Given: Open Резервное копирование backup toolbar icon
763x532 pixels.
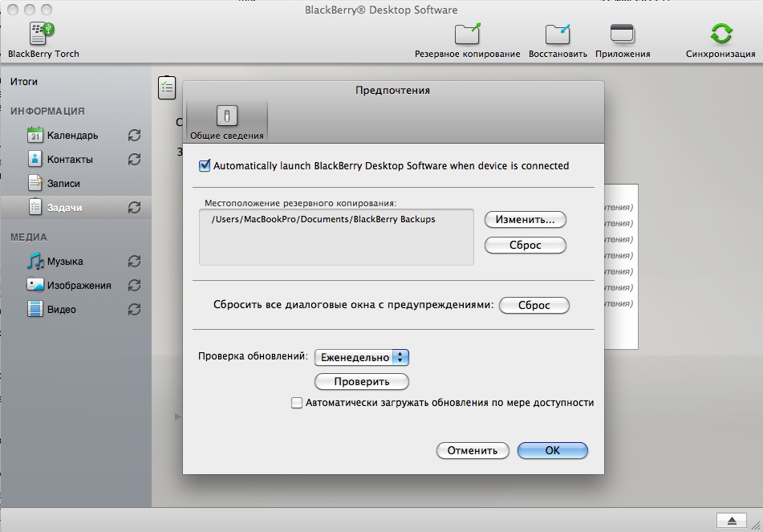Looking at the screenshot, I should 467,34.
